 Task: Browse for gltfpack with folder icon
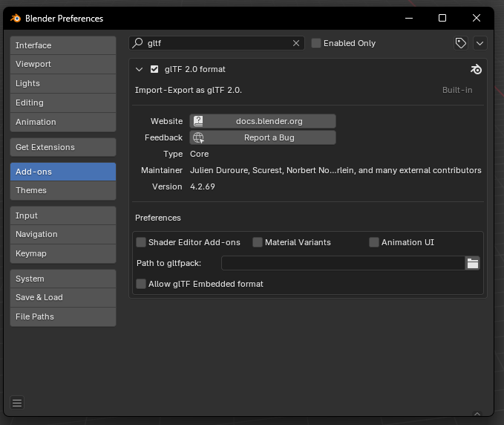click(473, 263)
